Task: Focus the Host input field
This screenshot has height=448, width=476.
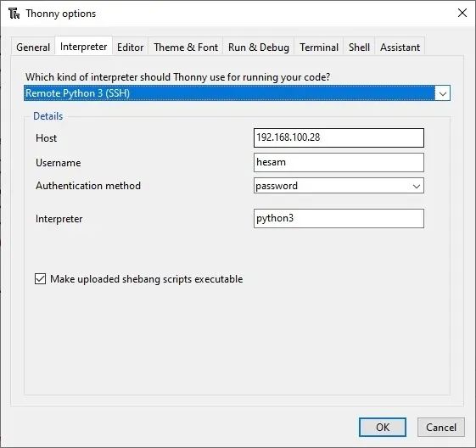Action: 339,137
